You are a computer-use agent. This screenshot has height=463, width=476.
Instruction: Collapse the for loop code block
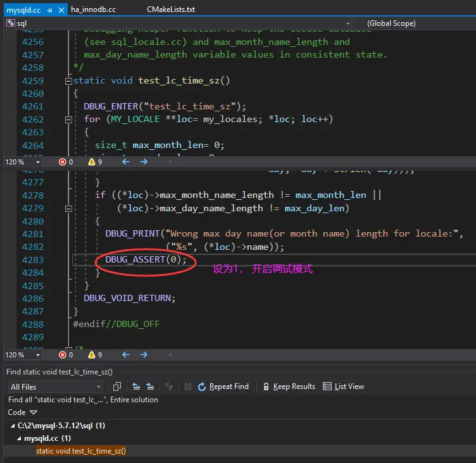point(68,120)
